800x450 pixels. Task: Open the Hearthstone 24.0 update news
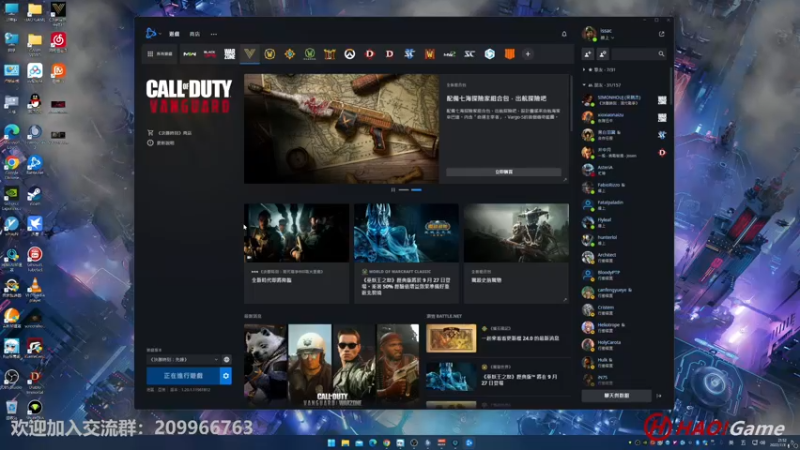(497, 338)
